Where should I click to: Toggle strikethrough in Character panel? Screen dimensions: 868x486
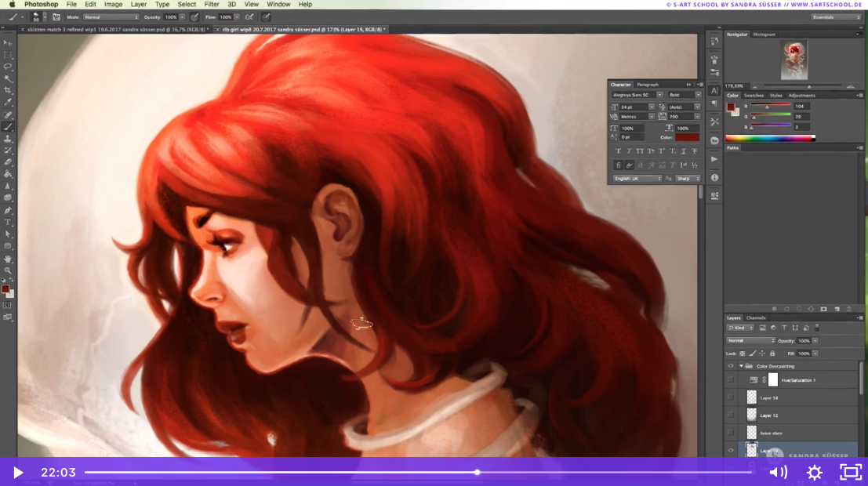coord(694,151)
